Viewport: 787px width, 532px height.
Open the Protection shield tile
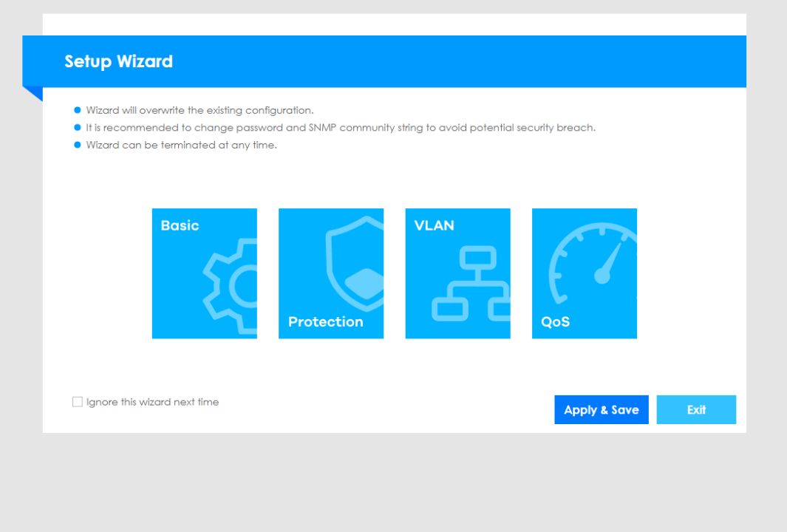(x=331, y=273)
